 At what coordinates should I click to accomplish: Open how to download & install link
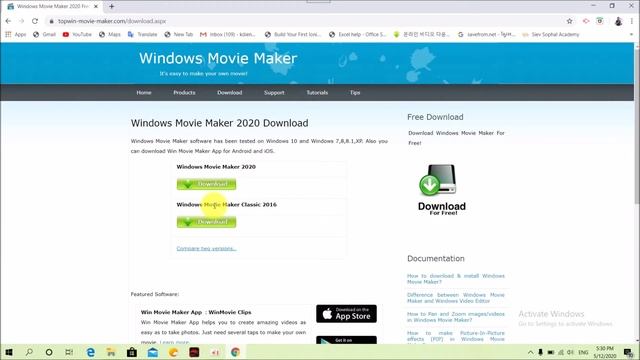tap(456, 279)
